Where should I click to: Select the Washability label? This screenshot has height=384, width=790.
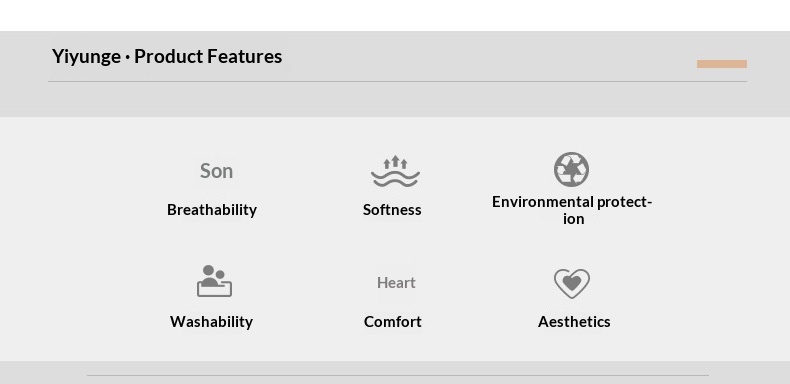(x=212, y=322)
